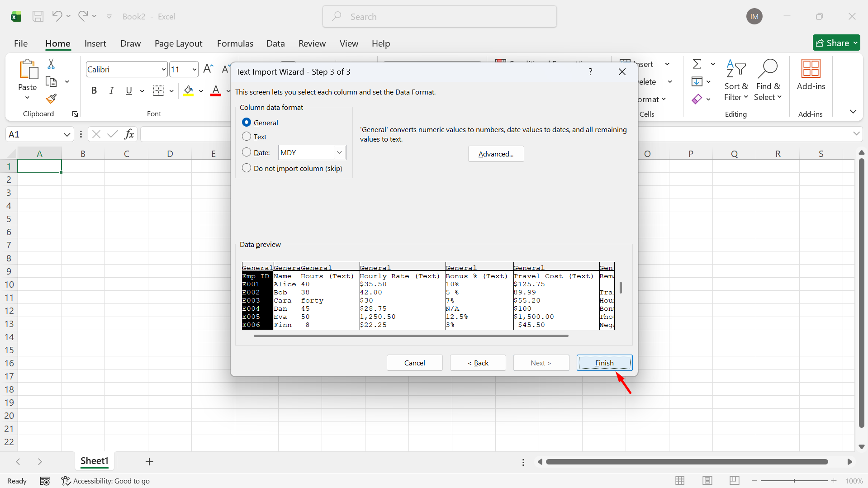Switch to the Data tab
Image resolution: width=868 pixels, height=488 pixels.
275,43
